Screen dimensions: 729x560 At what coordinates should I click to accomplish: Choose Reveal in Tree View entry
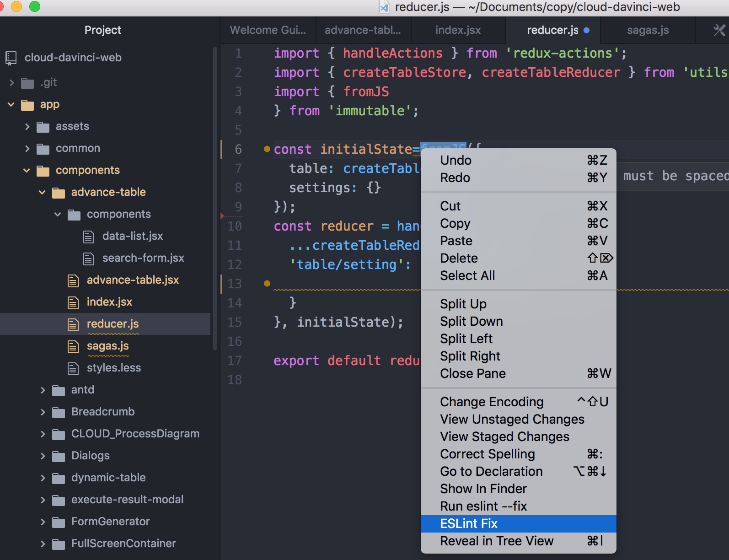[x=518, y=541]
